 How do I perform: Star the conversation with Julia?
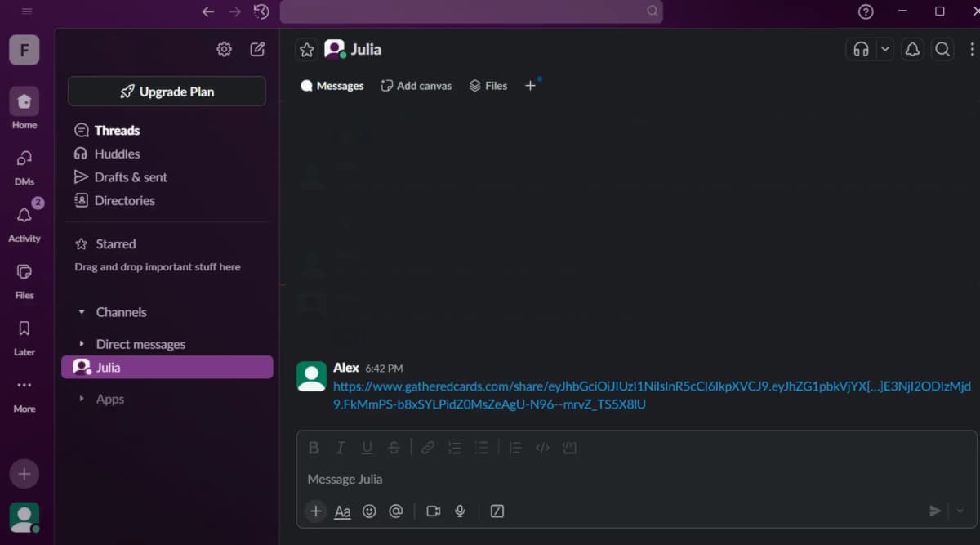tap(306, 49)
